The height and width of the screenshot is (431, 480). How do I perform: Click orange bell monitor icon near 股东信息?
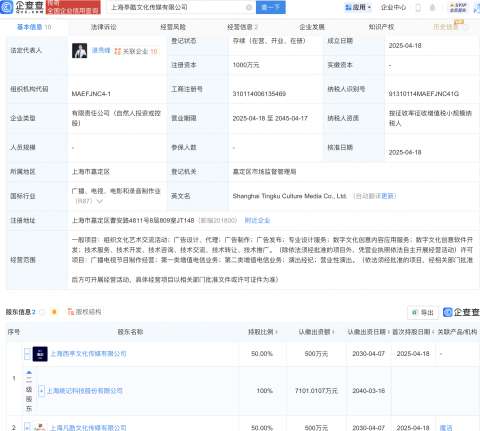click(x=54, y=312)
